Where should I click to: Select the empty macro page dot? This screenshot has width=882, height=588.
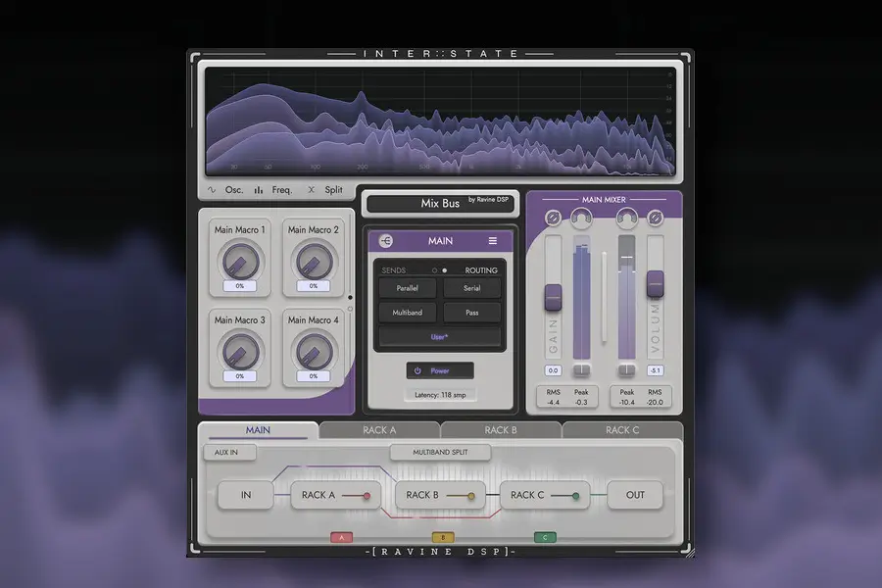click(x=350, y=309)
